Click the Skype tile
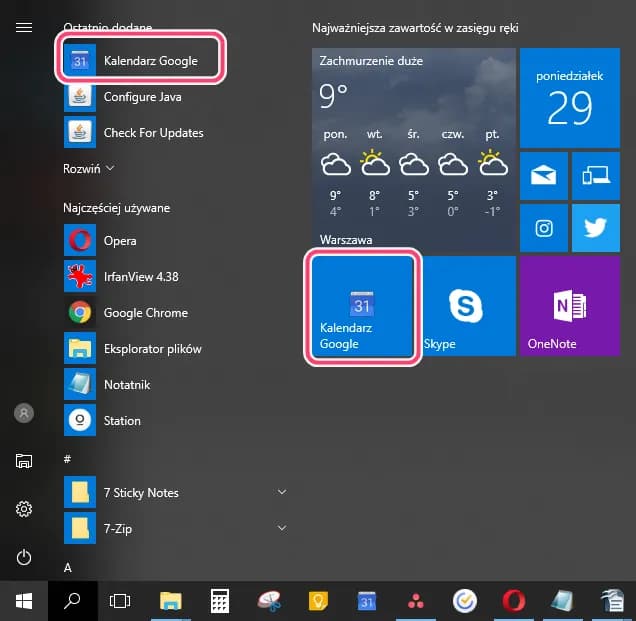 point(465,306)
